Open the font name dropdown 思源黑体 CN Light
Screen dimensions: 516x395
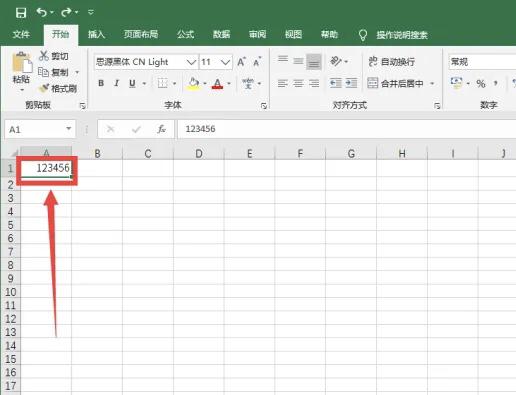coord(191,62)
